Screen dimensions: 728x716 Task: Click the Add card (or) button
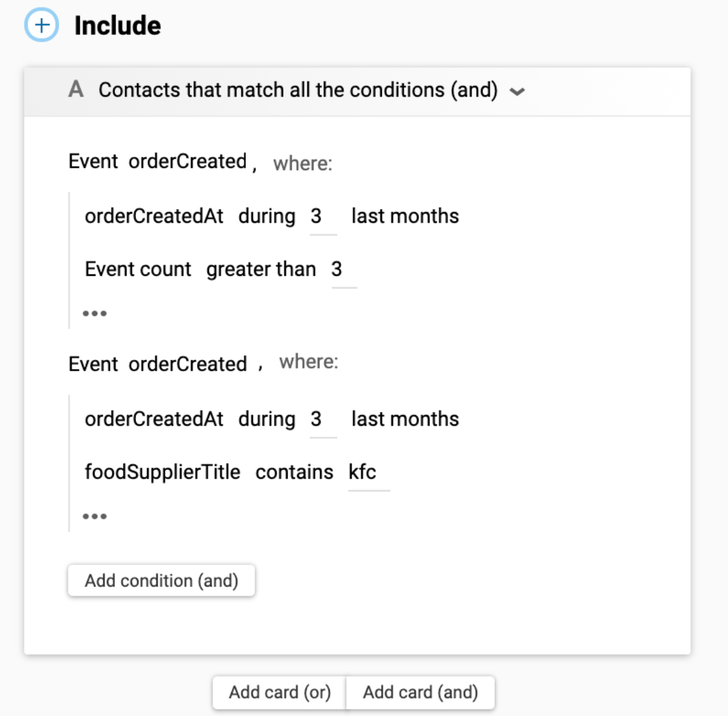[x=279, y=692]
